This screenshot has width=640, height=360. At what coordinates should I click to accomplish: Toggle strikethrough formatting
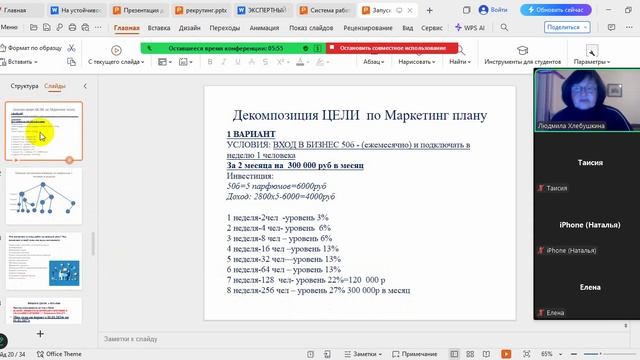click(x=265, y=62)
